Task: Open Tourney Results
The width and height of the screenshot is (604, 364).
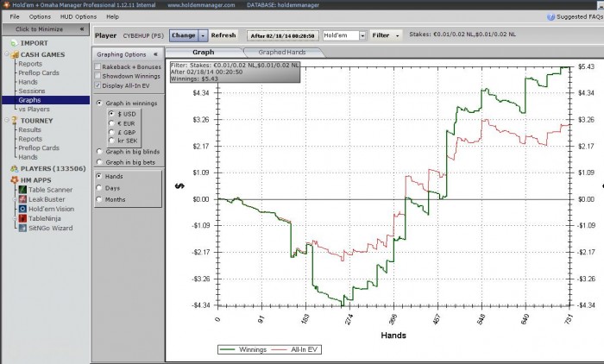Action: pyautogui.click(x=29, y=129)
